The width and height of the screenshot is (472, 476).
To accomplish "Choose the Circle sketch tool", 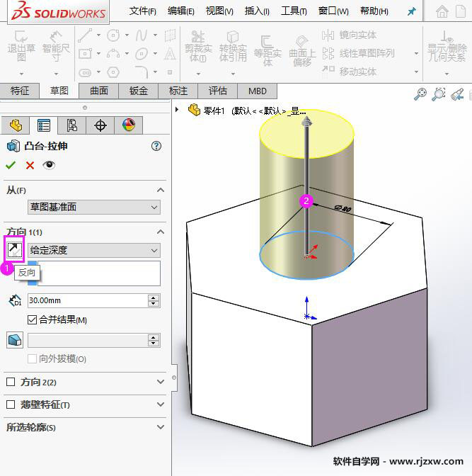I will pos(113,35).
